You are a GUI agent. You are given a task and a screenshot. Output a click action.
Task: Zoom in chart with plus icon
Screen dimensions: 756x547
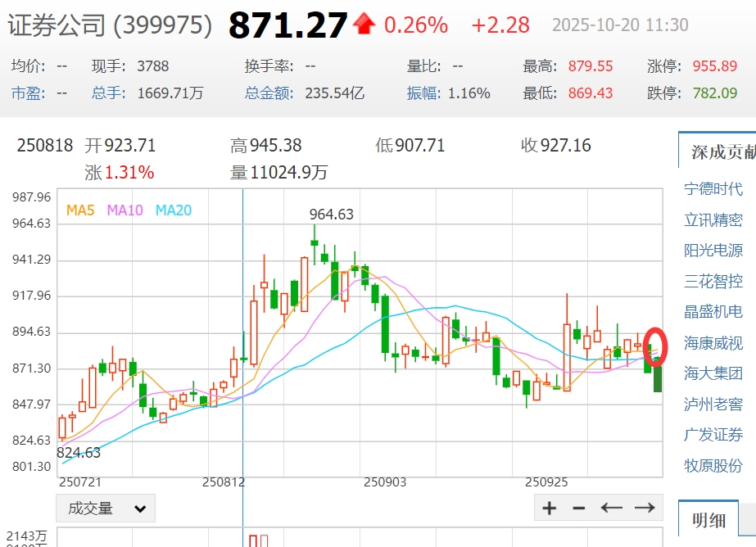pyautogui.click(x=549, y=508)
